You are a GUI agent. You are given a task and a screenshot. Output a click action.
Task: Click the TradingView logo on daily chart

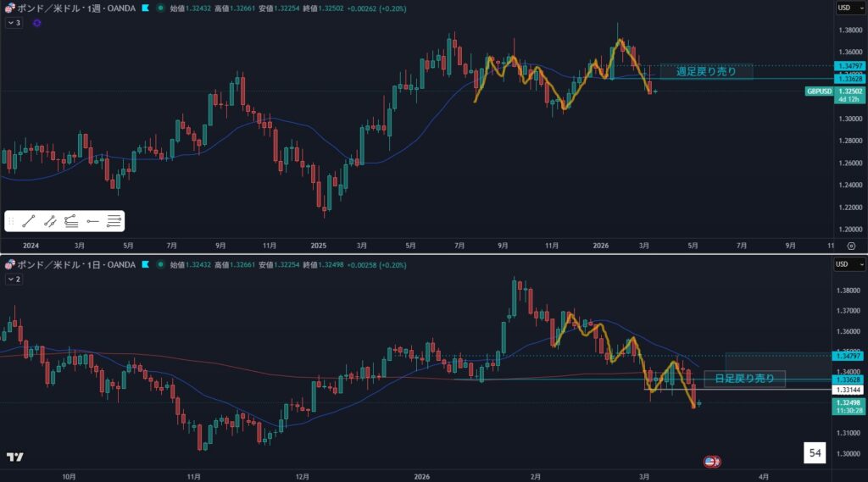click(x=14, y=457)
